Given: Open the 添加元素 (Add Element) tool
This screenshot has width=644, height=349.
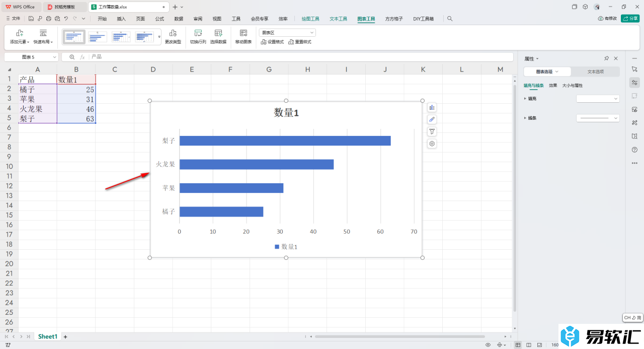Looking at the screenshot, I should pos(20,37).
